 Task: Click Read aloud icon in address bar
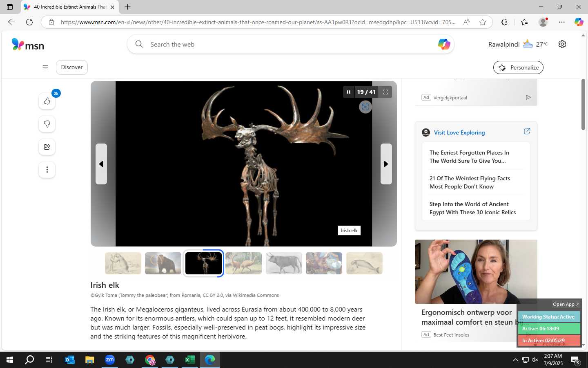(x=466, y=22)
